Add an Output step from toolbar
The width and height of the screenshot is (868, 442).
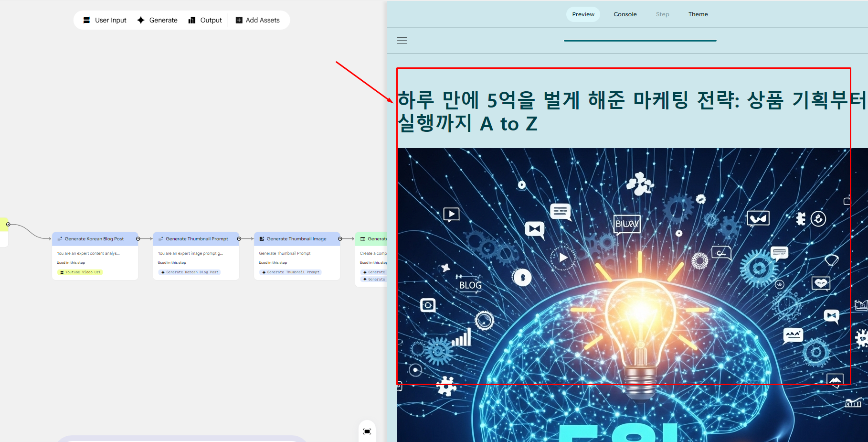205,20
